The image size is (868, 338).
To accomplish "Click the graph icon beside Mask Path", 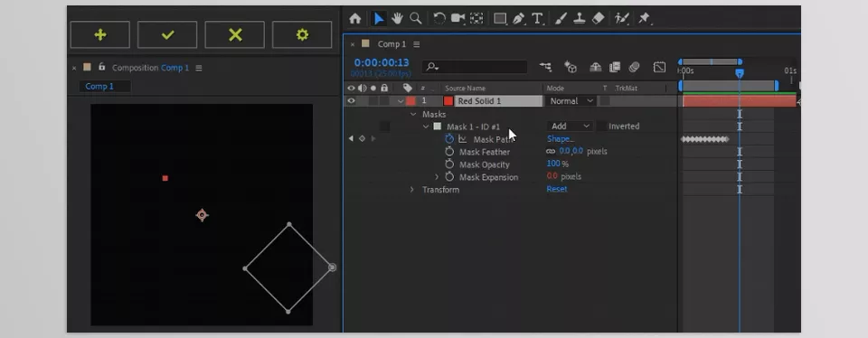I will [463, 139].
